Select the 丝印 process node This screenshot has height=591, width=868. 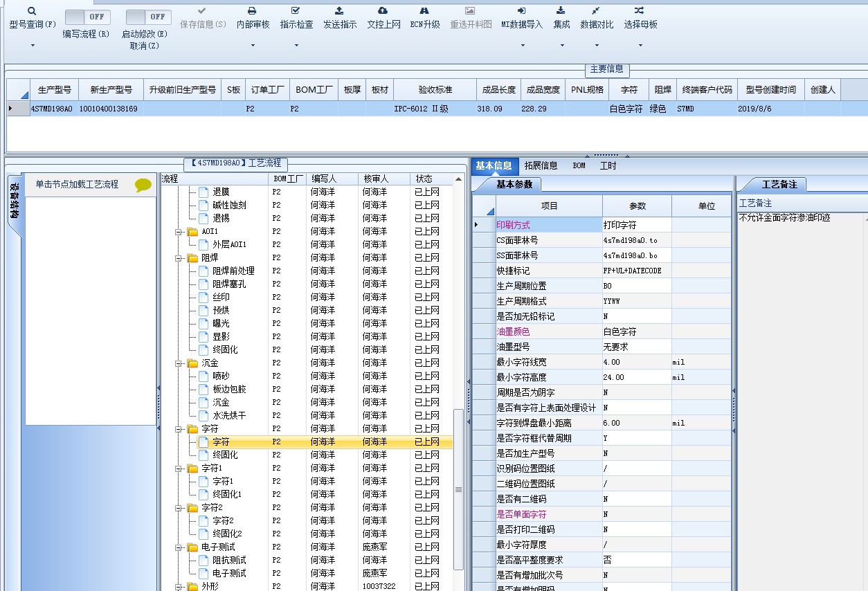click(221, 297)
